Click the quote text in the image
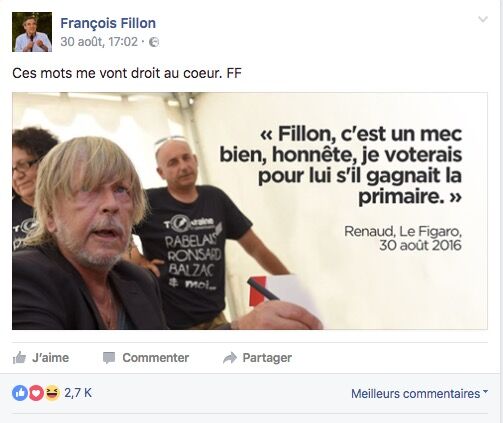Image resolution: width=503 pixels, height=423 pixels. (341, 165)
